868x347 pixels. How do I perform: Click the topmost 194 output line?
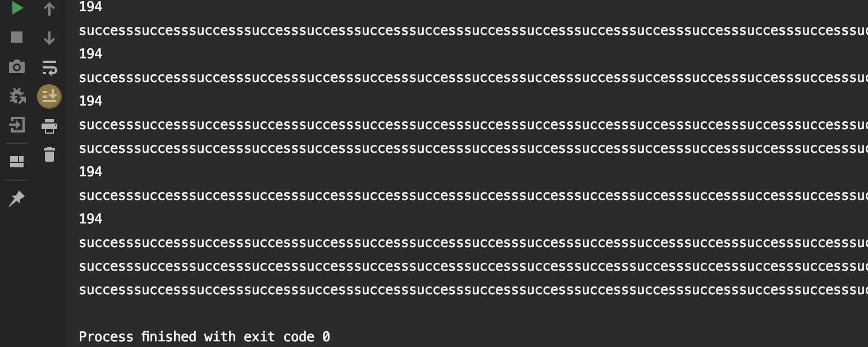91,7
